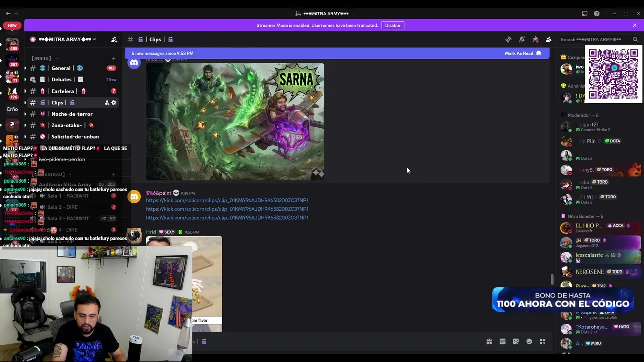The height and width of the screenshot is (362, 644).
Task: Click the NEW badge in server list
Action: 12,25
